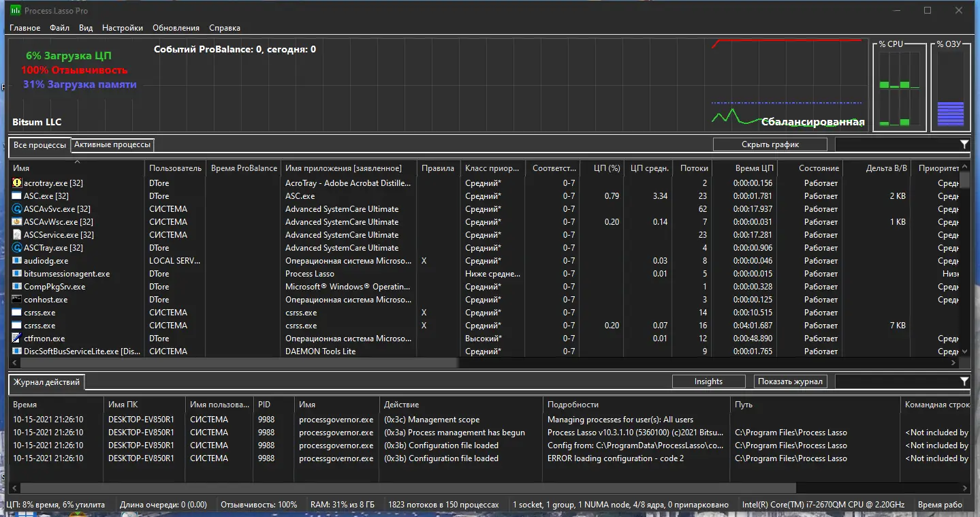Click the ASCAvSvc.exe process icon
This screenshot has width=980, height=517.
17,209
